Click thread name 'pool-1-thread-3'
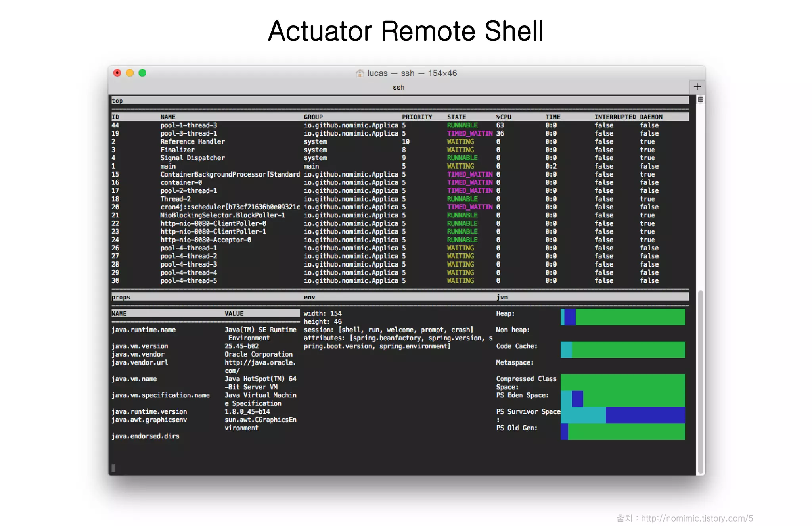This screenshot has width=812, height=526. point(189,125)
